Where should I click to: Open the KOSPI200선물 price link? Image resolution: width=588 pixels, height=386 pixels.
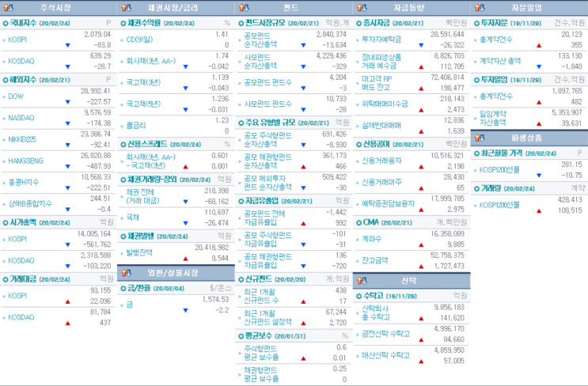tap(499, 170)
